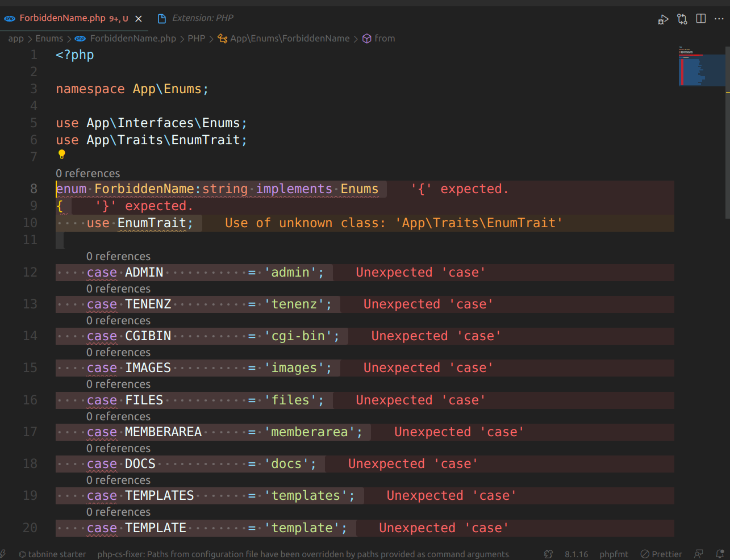The width and height of the screenshot is (730, 560).
Task: Expand the Enums breadcrumb entry
Action: tap(49, 38)
